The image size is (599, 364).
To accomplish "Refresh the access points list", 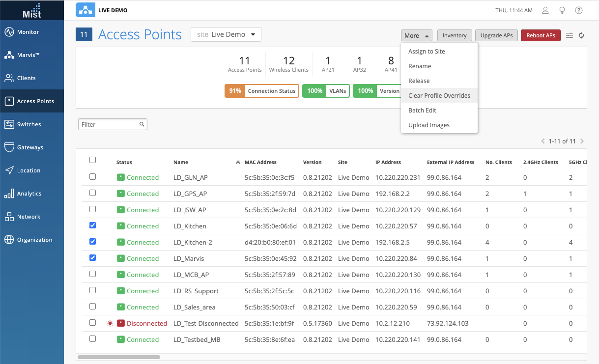I will 581,35.
